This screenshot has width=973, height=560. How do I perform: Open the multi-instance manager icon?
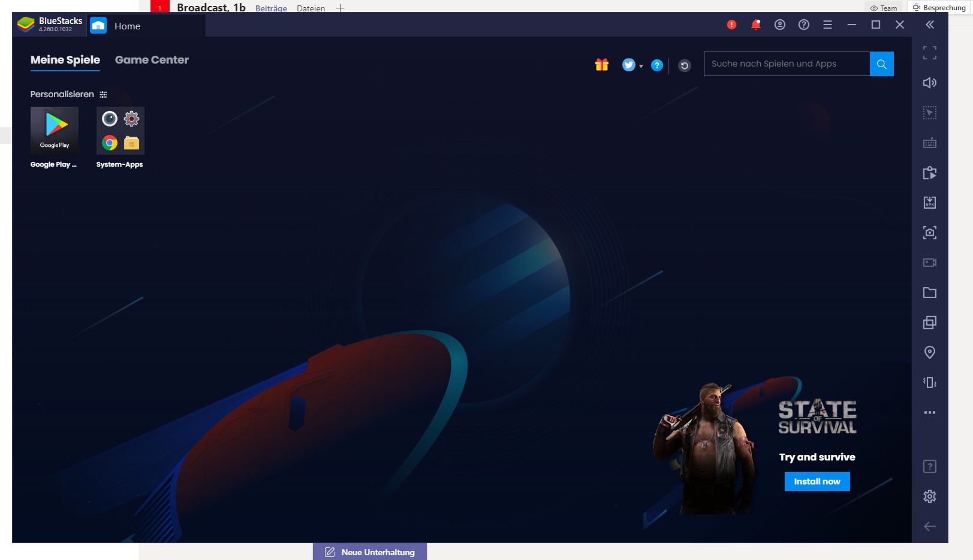click(x=929, y=323)
